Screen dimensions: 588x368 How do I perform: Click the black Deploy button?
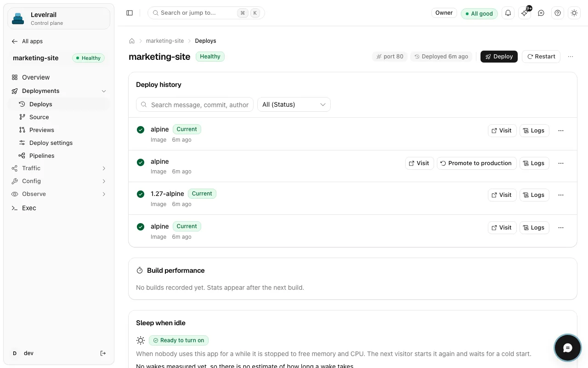click(x=499, y=57)
